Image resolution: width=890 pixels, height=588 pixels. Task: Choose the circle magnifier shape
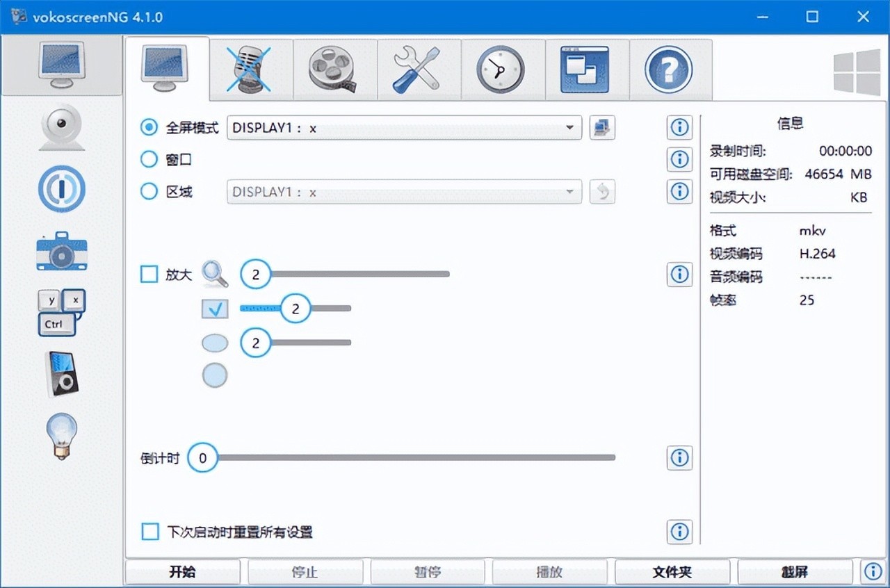pyautogui.click(x=215, y=375)
